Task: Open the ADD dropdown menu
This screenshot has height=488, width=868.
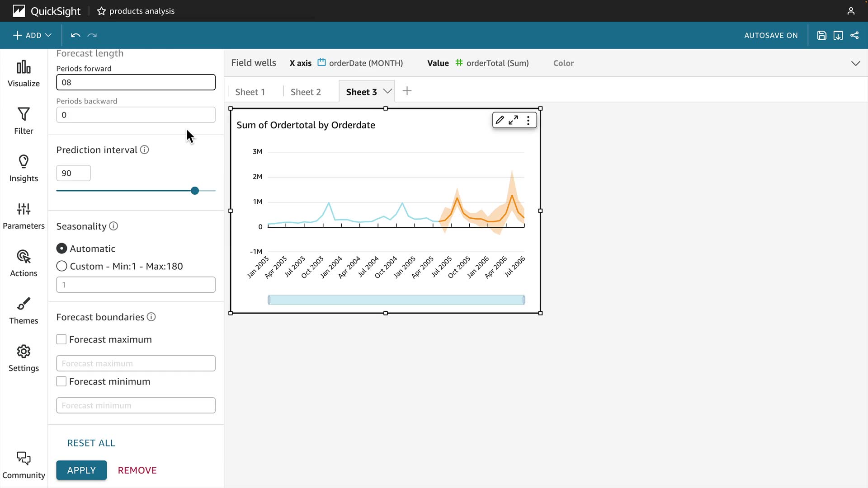Action: coord(33,35)
